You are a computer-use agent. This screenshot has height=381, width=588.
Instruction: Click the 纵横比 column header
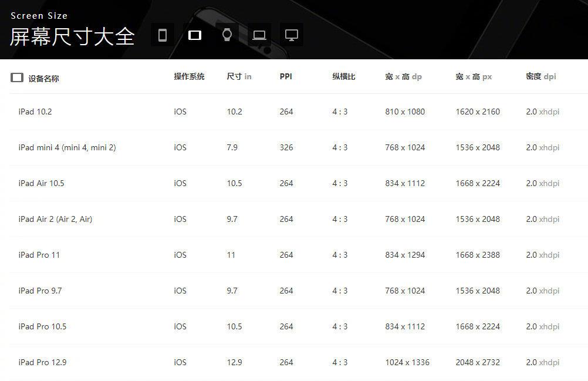pyautogui.click(x=344, y=76)
